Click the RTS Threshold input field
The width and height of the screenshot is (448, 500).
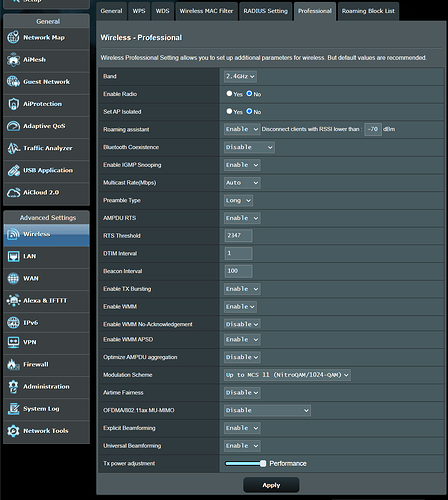pyautogui.click(x=238, y=235)
